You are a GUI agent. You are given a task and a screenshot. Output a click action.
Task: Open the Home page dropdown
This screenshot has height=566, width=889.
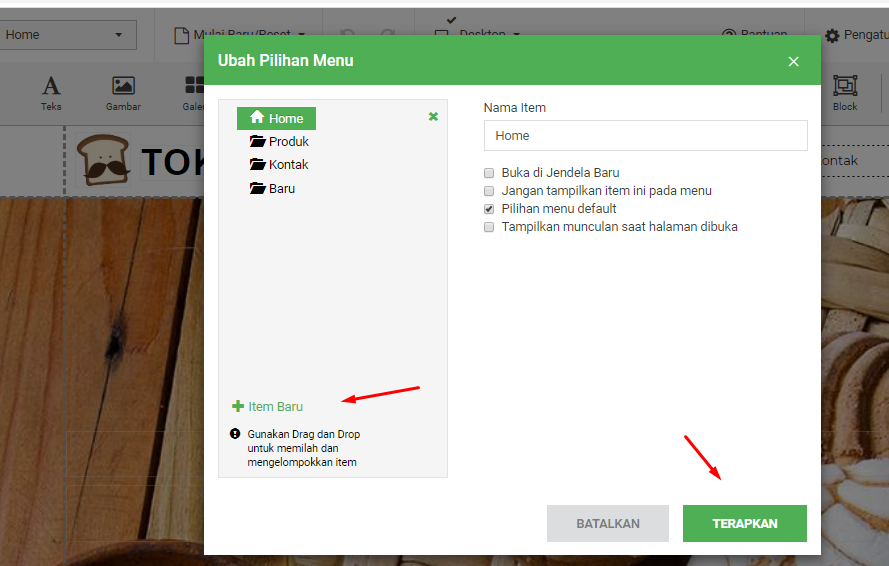68,35
